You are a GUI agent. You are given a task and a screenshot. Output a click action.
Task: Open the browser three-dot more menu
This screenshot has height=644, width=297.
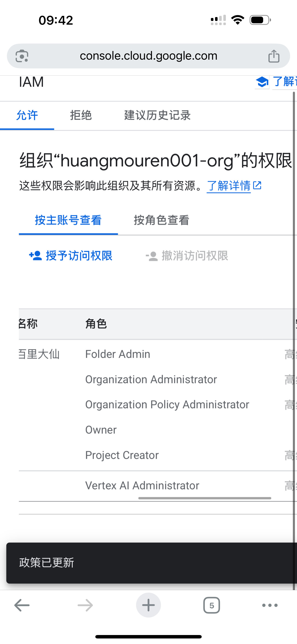[x=270, y=605]
